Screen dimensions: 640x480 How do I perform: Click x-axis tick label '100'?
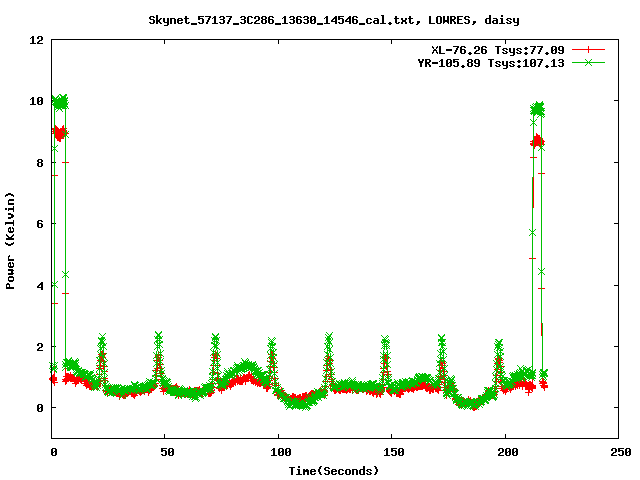pos(281,452)
